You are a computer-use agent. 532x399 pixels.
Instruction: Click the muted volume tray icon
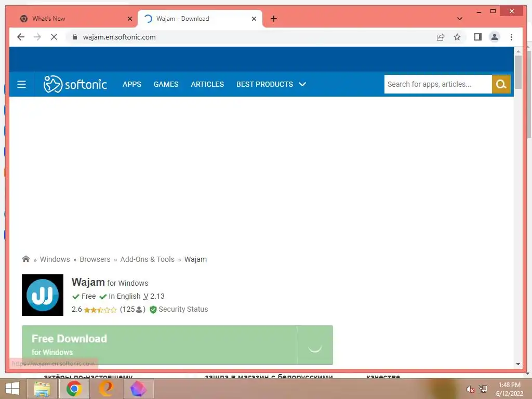coord(470,389)
